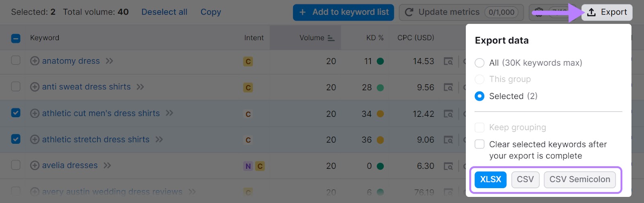Check the anti sweat dress shirts checkbox
Viewport: 644px width, 203px height.
16,87
